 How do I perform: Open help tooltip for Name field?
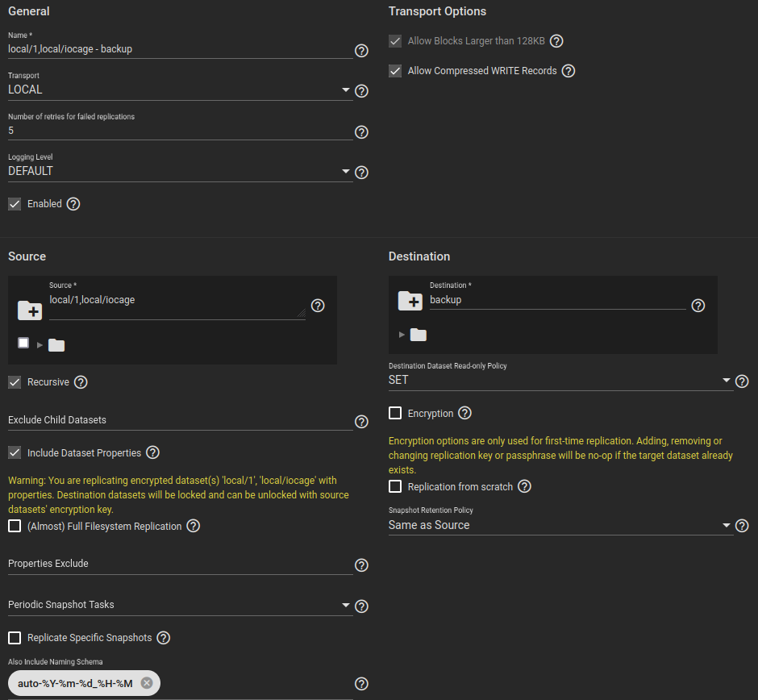[361, 51]
